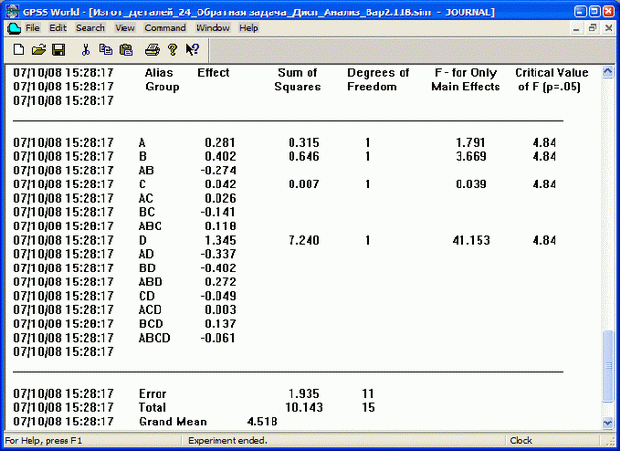Open the Window menu
The image size is (620, 451).
(213, 28)
